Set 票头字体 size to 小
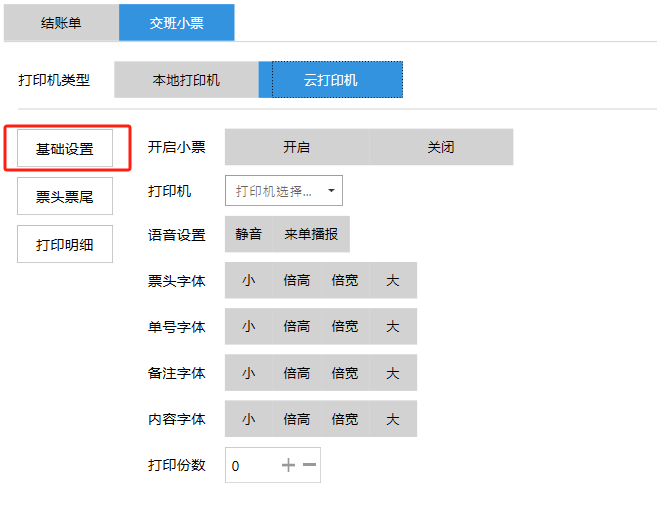The height and width of the screenshot is (510, 657). click(248, 281)
